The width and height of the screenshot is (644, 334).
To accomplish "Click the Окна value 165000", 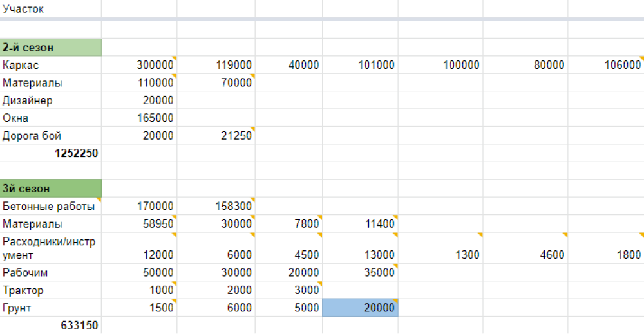I will pos(139,118).
